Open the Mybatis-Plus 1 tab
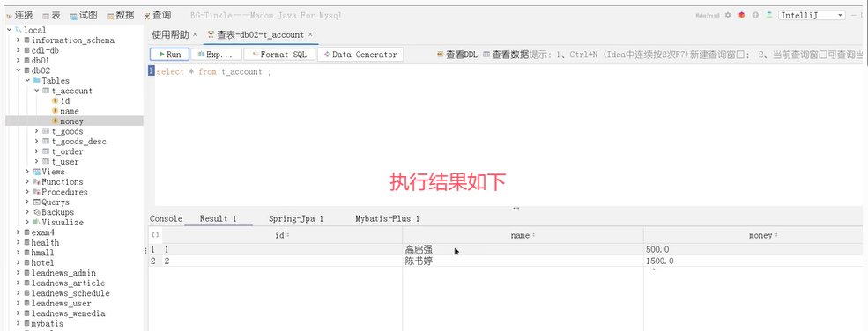The image size is (868, 331). point(387,219)
